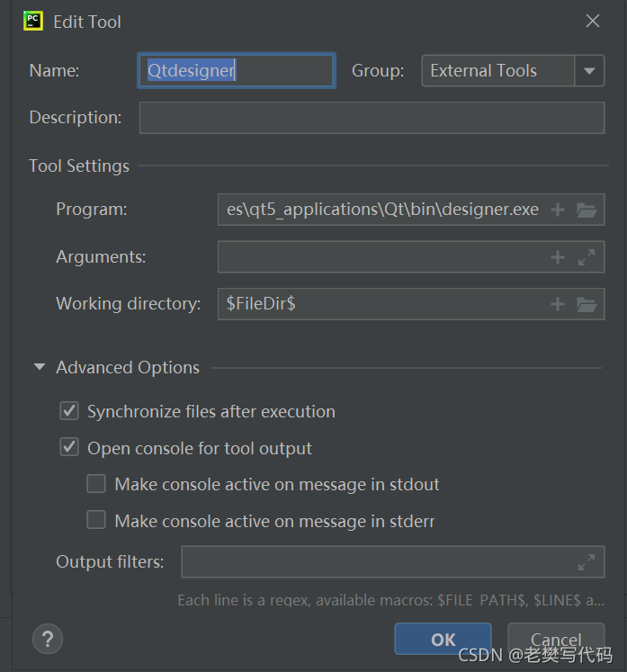Expand the Arguments field editor

[x=587, y=257]
